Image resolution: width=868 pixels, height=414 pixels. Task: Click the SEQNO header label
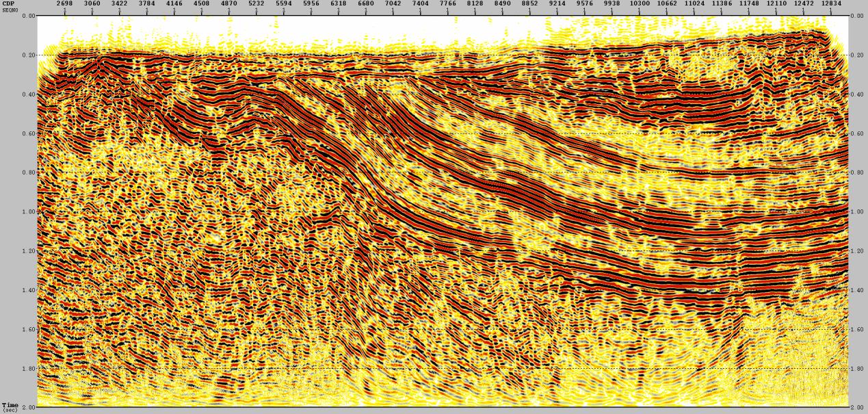pyautogui.click(x=10, y=8)
